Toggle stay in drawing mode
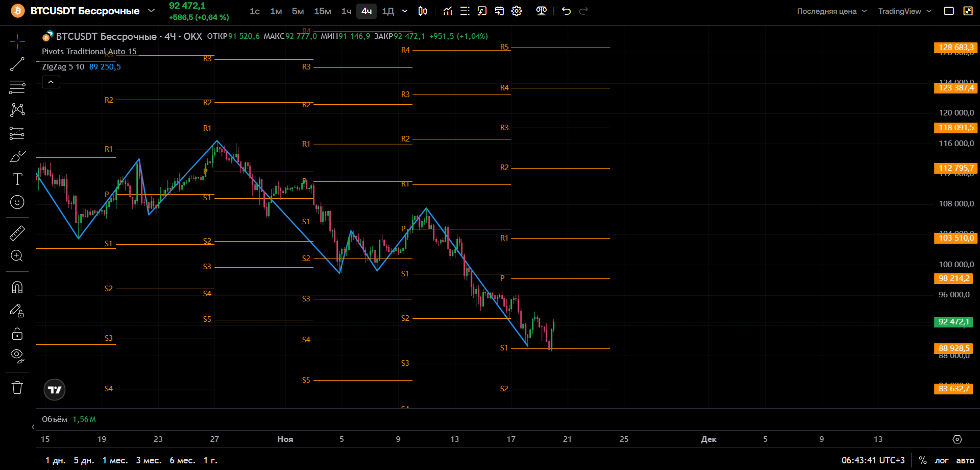 [x=17, y=311]
